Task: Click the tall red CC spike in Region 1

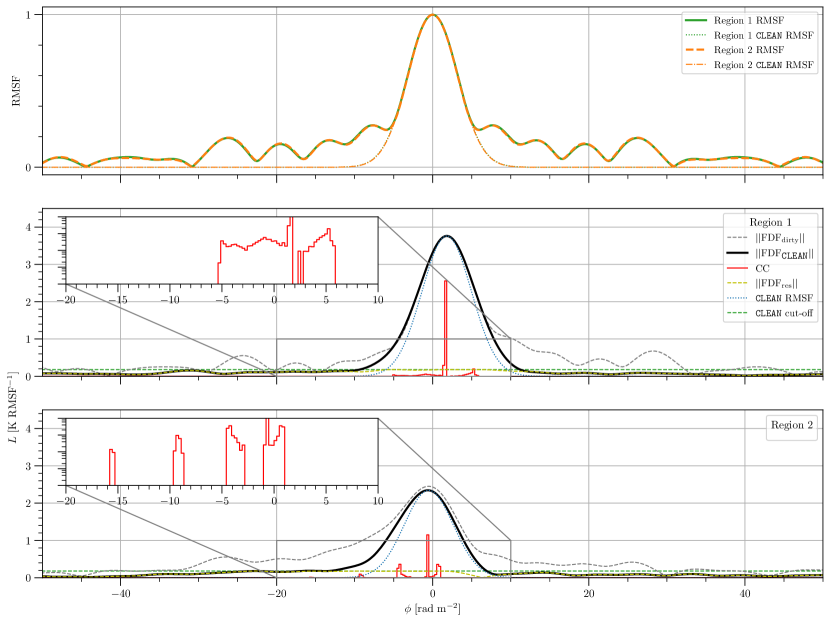Action: click(446, 326)
